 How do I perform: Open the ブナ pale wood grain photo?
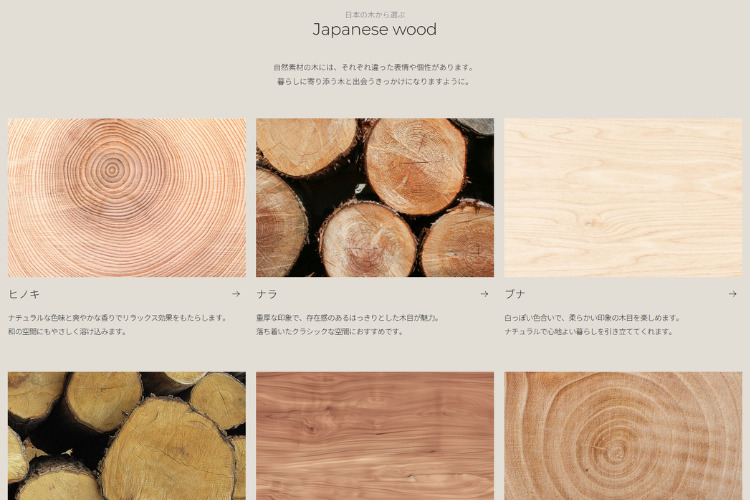[623, 197]
